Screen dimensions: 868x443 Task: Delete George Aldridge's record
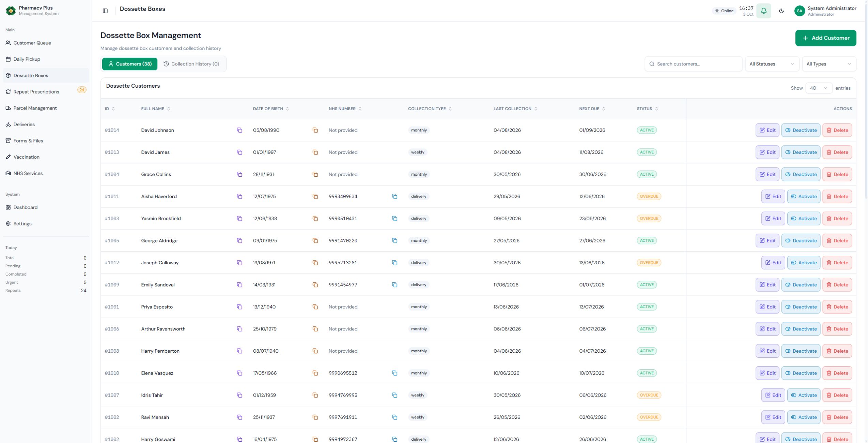(x=837, y=240)
